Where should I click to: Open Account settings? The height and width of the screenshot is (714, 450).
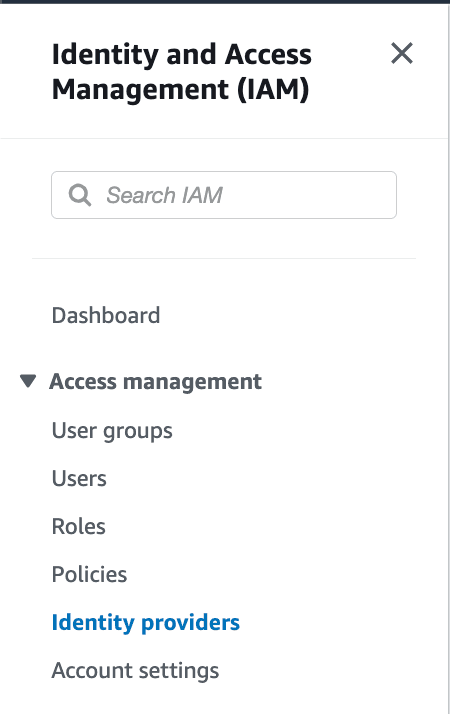click(x=135, y=670)
